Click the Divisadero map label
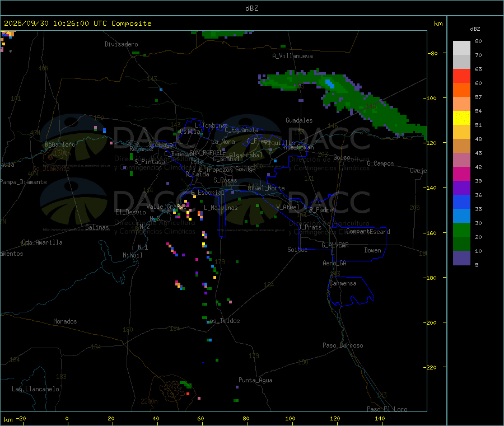 pyautogui.click(x=121, y=44)
